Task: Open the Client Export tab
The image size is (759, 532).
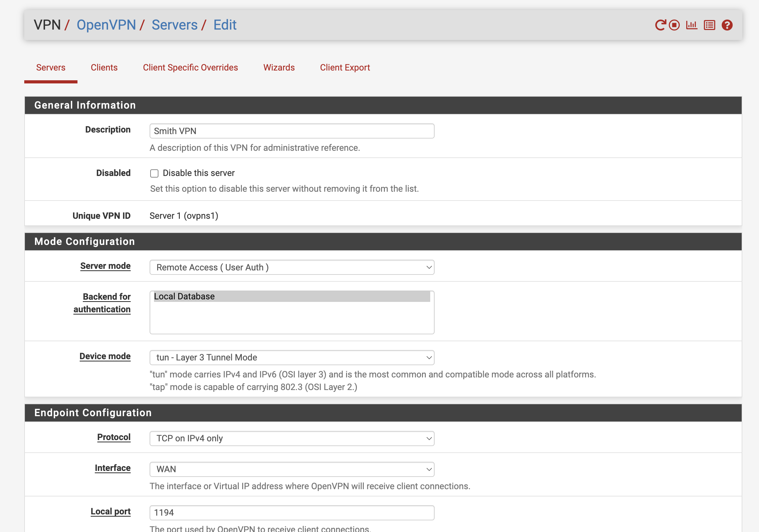Action: pyautogui.click(x=345, y=67)
